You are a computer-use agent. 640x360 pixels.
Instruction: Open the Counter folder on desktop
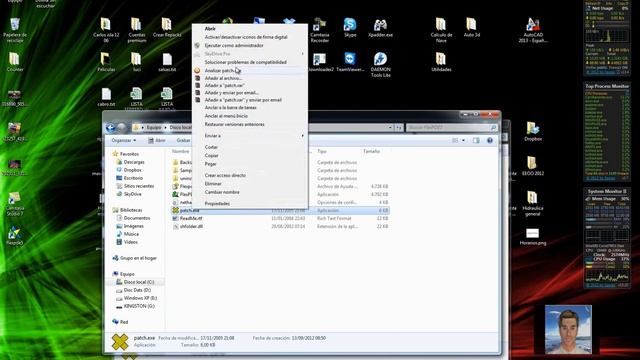click(x=15, y=62)
